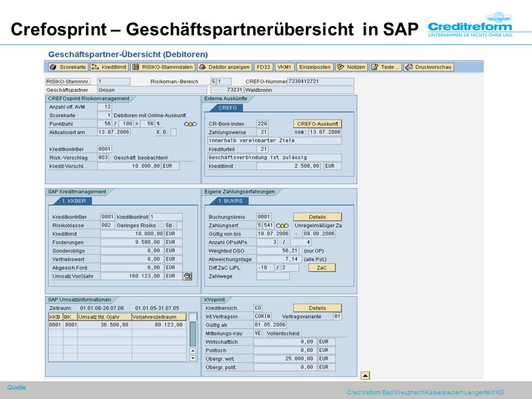This screenshot has width=532, height=399.
Task: Toggle the K.O. checkbox
Action: click(173, 132)
